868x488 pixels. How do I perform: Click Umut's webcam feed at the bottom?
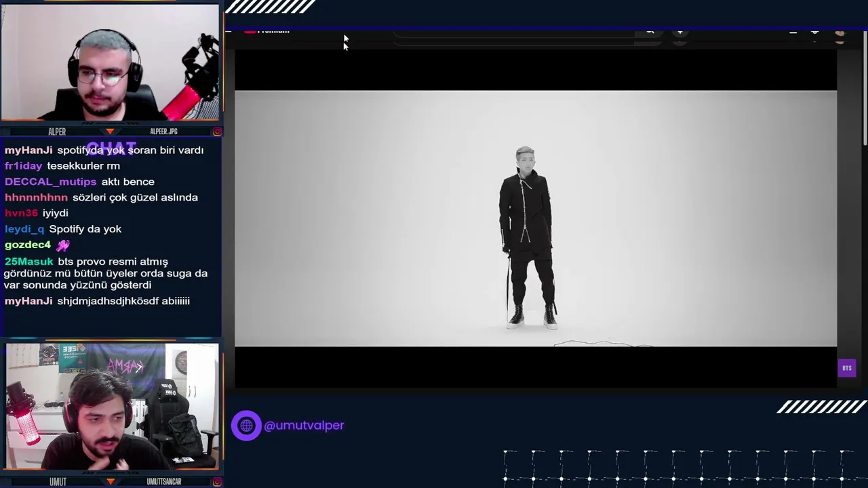(112, 406)
